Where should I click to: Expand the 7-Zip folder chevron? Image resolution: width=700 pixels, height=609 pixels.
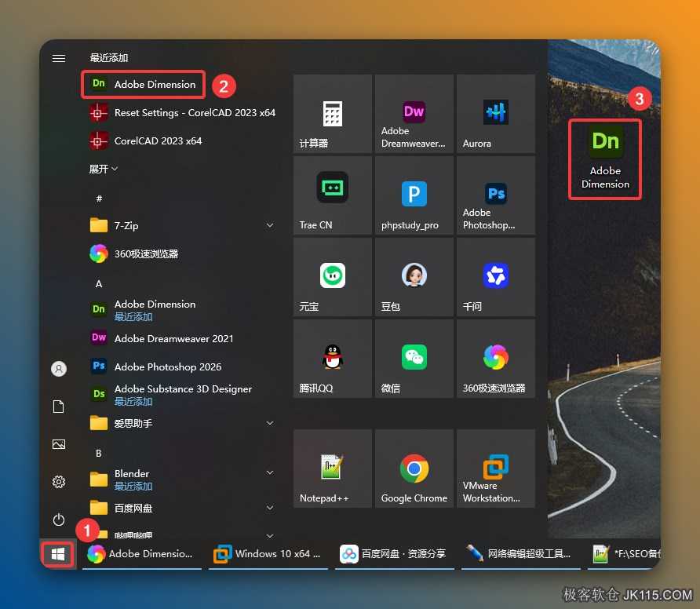270,225
